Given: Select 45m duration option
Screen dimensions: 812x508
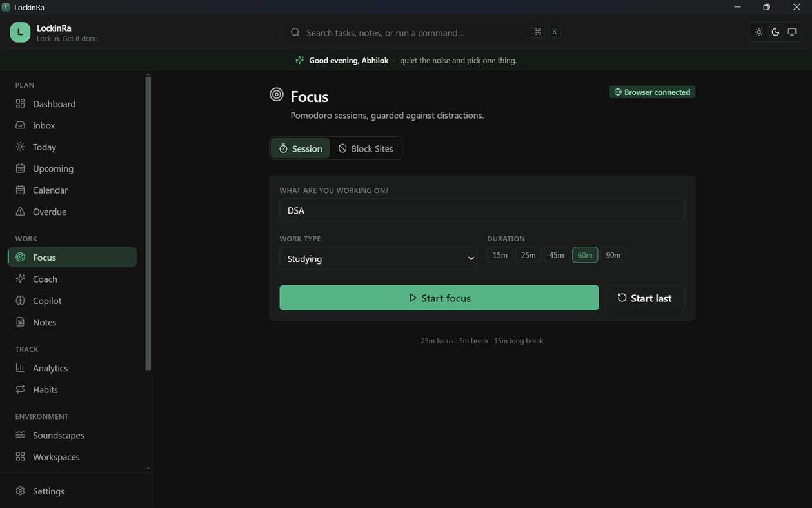Looking at the screenshot, I should coord(557,255).
